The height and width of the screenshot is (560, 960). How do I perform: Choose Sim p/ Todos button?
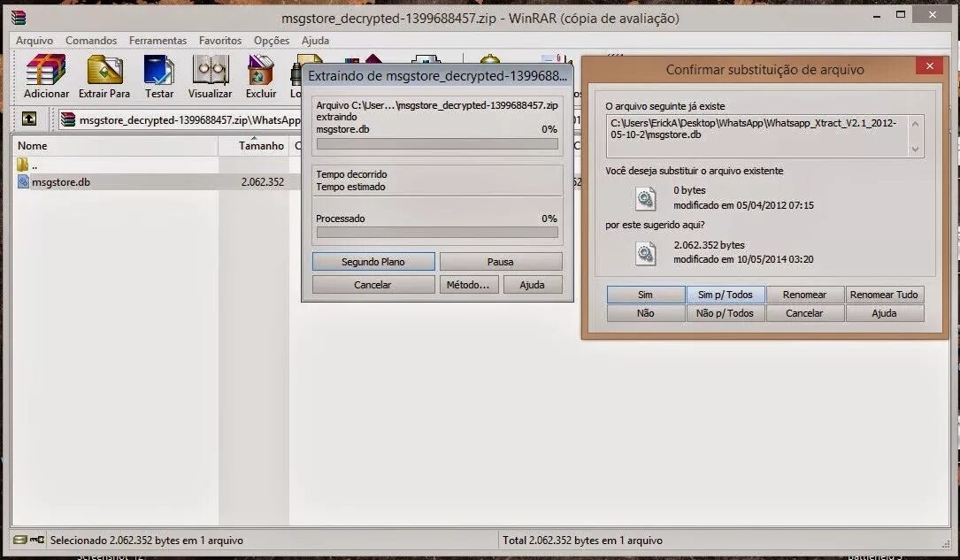tap(725, 295)
